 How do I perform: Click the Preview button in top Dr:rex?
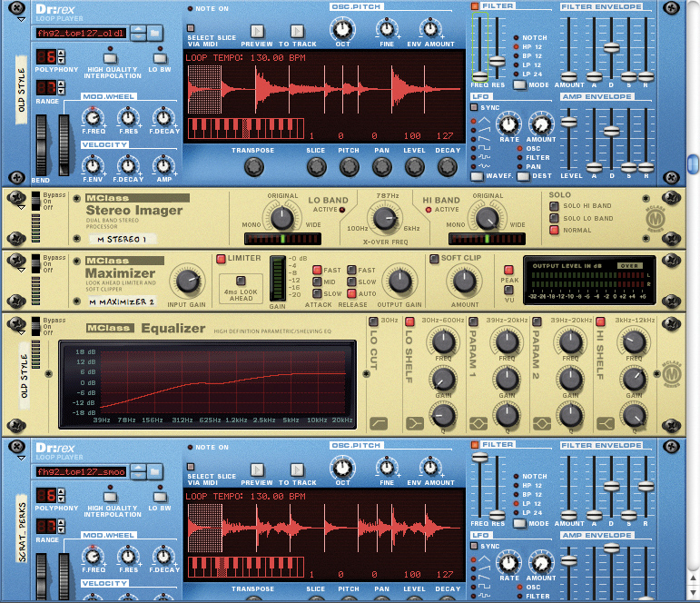[257, 31]
